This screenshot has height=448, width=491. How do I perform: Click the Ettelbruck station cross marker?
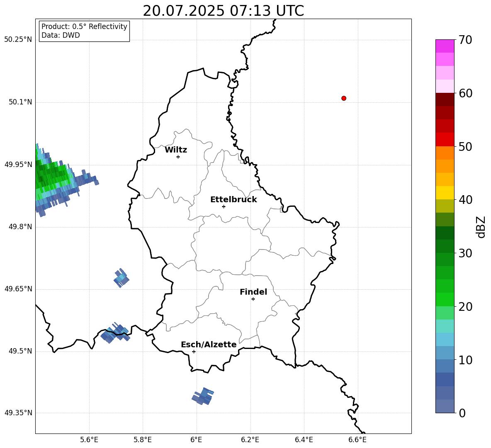point(224,206)
